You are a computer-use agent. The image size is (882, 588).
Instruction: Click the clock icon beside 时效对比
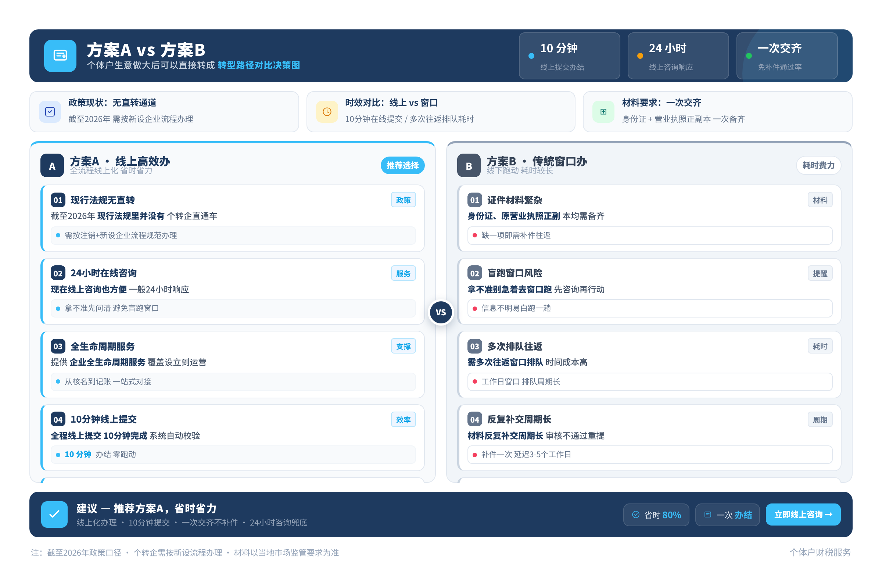(x=327, y=112)
